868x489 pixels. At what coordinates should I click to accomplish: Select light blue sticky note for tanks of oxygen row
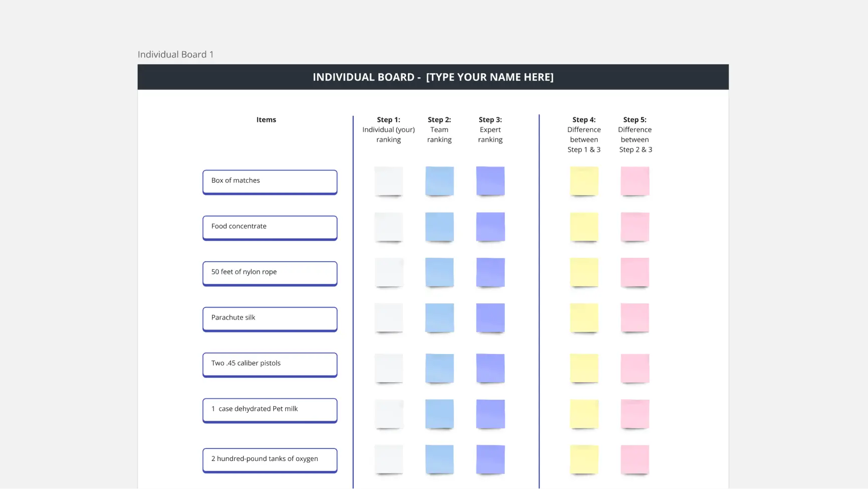pyautogui.click(x=440, y=460)
